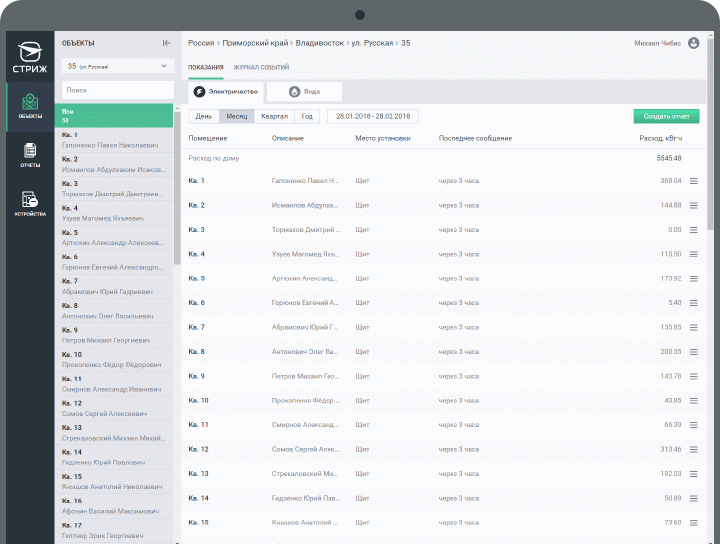Select the День period option
This screenshot has width=720, height=544.
[203, 116]
